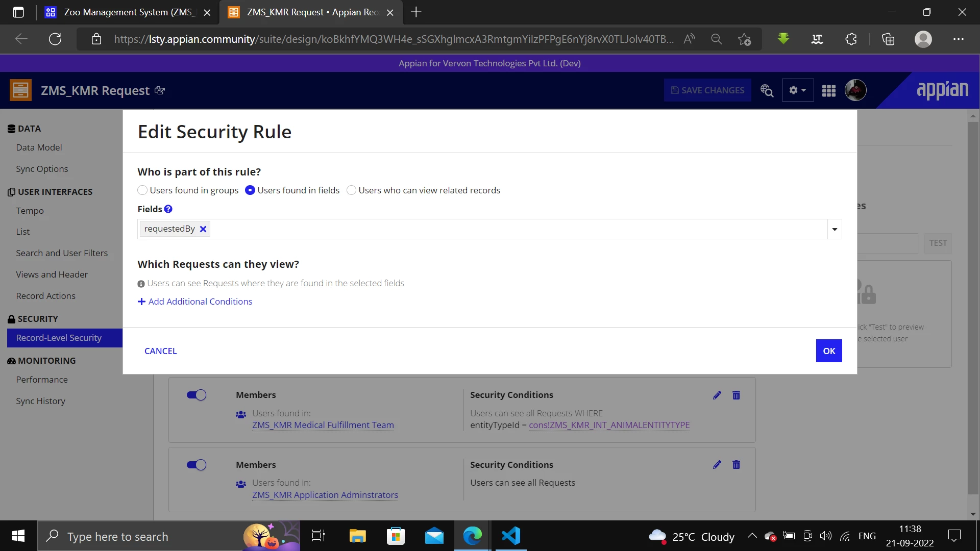Open the record type search icon in header

coord(767,90)
